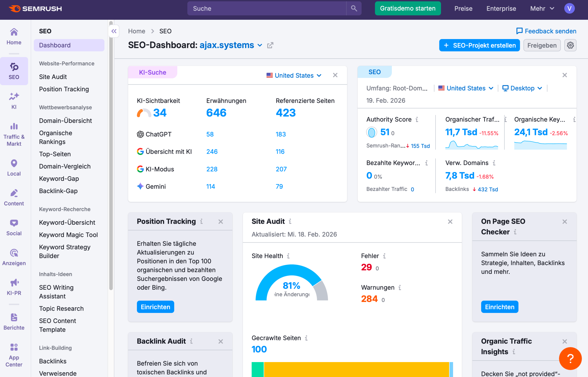588x377 pixels.
Task: Open the United States country dropdown in KI-Suche
Action: (x=293, y=75)
